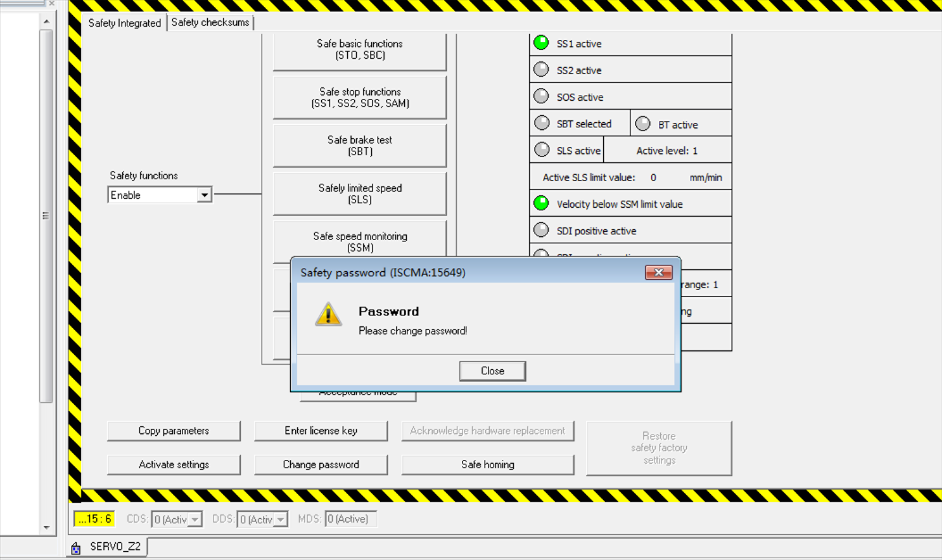The width and height of the screenshot is (942, 560).
Task: Open Safe stop functions (SS1, SS2, SOS, SAM)
Action: point(359,97)
